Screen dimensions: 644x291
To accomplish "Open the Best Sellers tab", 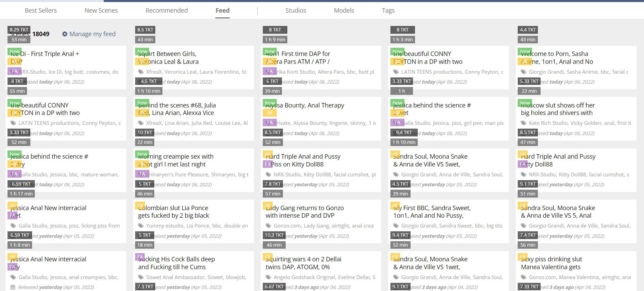I will click(x=41, y=11).
